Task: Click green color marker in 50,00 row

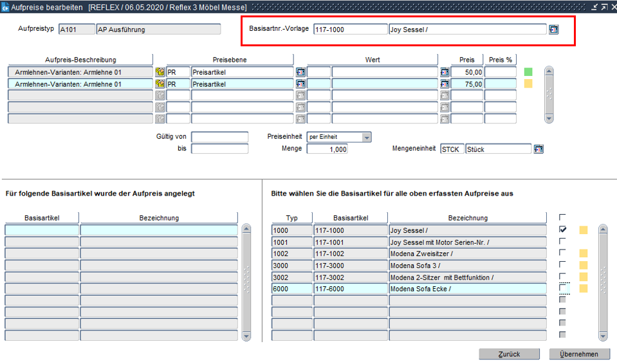Action: pyautogui.click(x=528, y=72)
